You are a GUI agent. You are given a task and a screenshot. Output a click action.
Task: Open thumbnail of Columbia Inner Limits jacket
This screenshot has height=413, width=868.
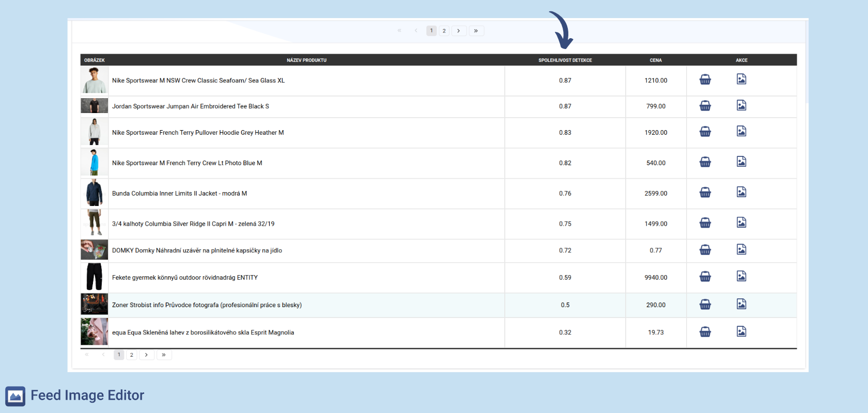click(94, 193)
